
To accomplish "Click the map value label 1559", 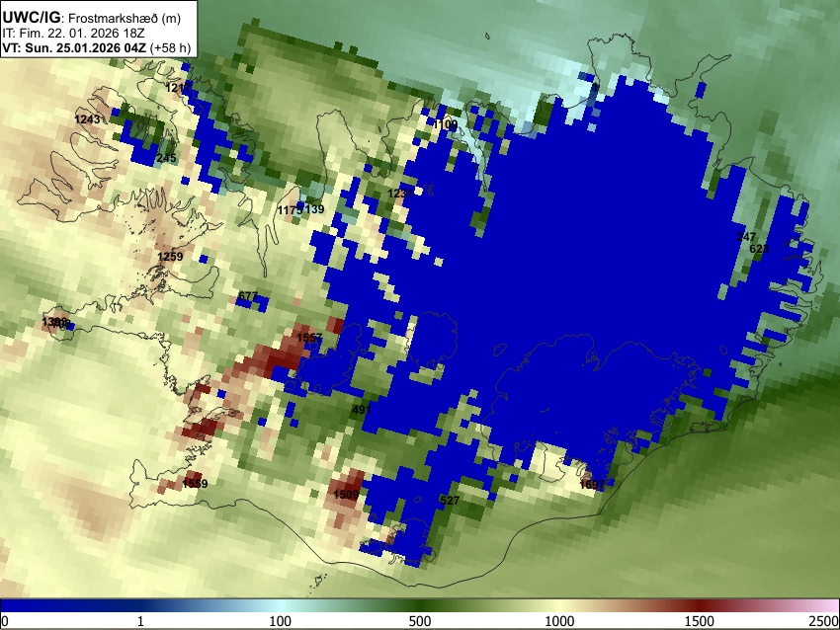I will point(195,483).
